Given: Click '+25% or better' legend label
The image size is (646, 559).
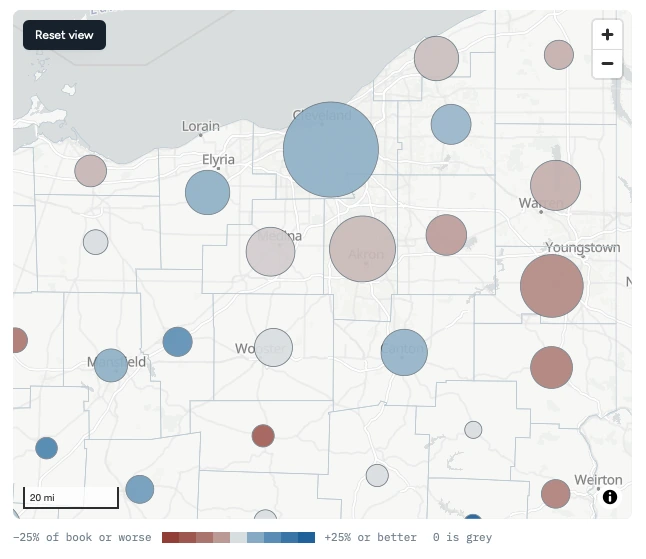Looking at the screenshot, I should (x=370, y=537).
